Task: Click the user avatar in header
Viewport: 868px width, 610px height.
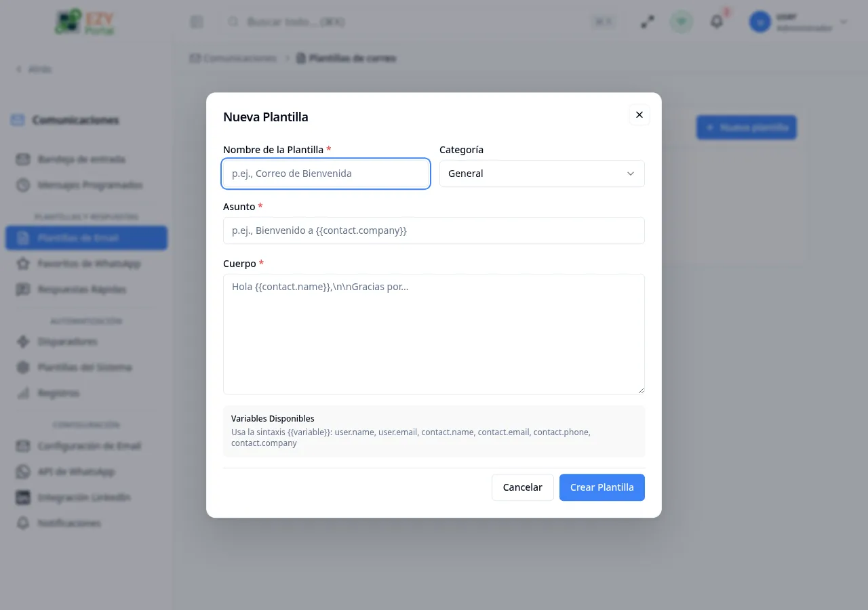Action: 760,22
